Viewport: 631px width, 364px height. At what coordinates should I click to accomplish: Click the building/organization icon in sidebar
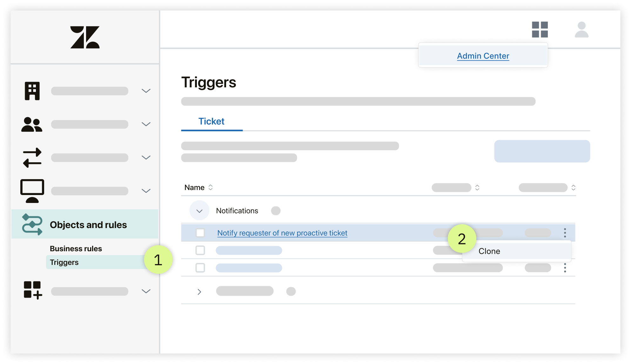[x=32, y=90]
